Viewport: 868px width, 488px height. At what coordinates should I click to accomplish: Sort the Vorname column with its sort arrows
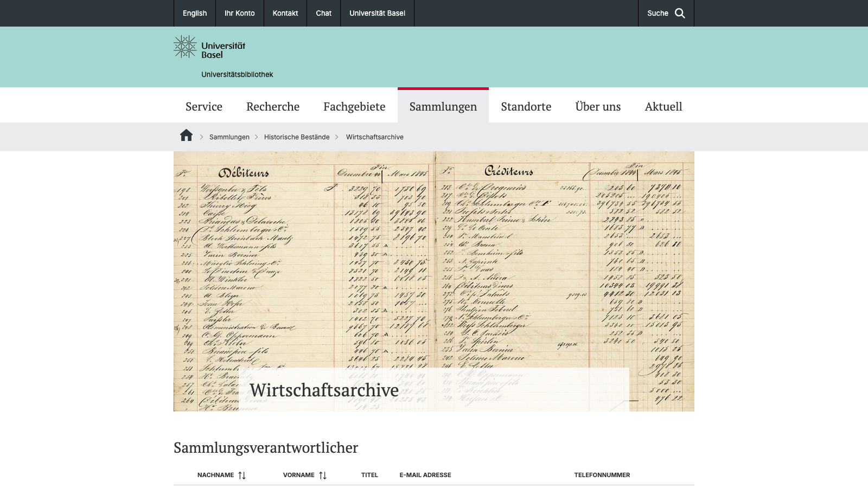click(323, 475)
